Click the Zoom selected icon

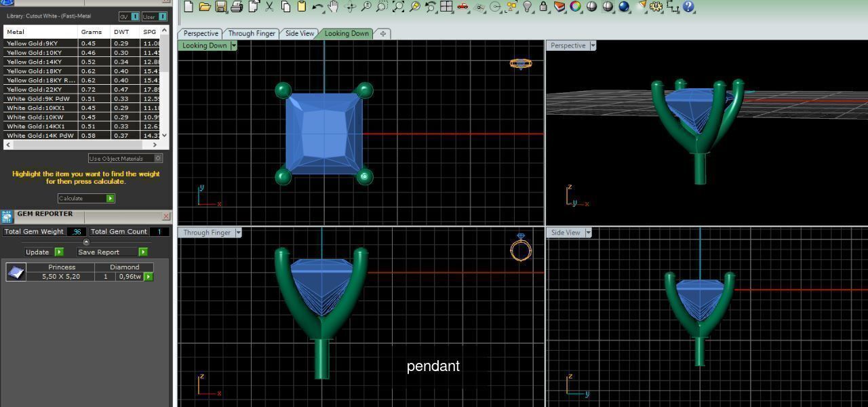click(x=414, y=7)
